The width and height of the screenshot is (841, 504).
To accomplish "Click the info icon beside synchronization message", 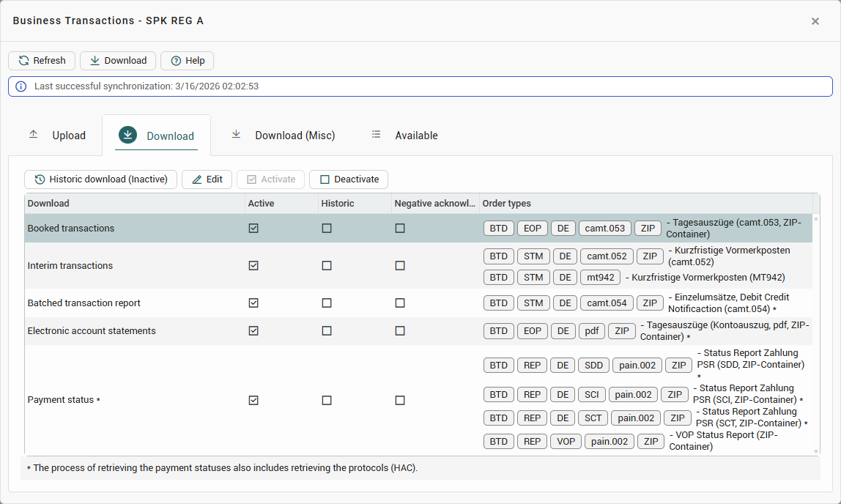I will [x=21, y=86].
